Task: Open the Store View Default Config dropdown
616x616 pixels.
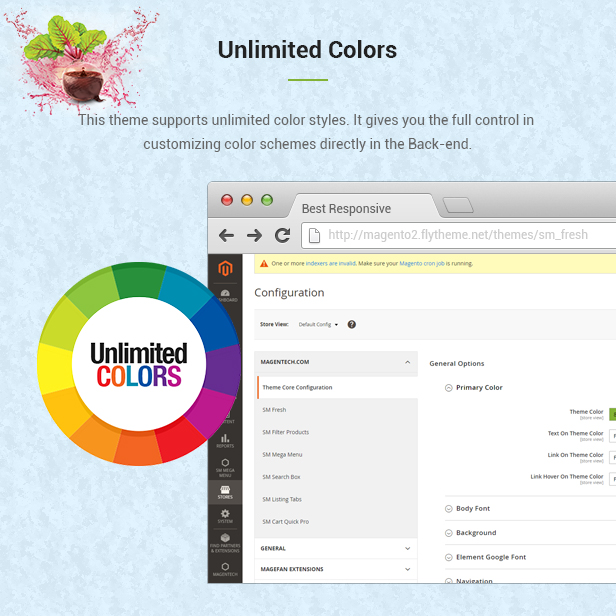Action: tap(319, 324)
